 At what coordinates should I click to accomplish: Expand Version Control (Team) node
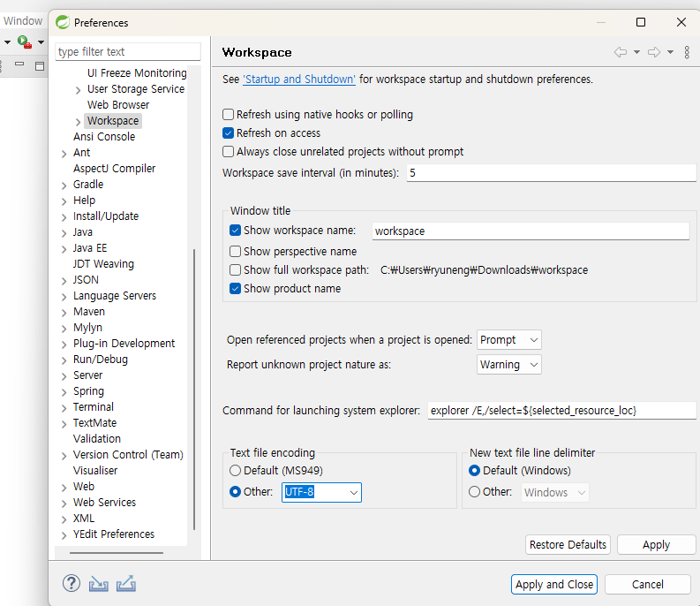[64, 456]
